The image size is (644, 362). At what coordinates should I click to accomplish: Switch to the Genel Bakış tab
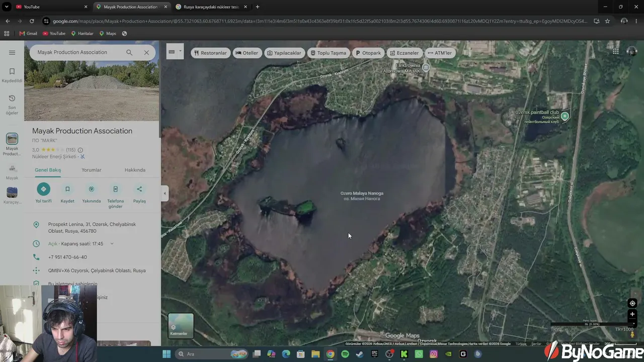(x=48, y=170)
